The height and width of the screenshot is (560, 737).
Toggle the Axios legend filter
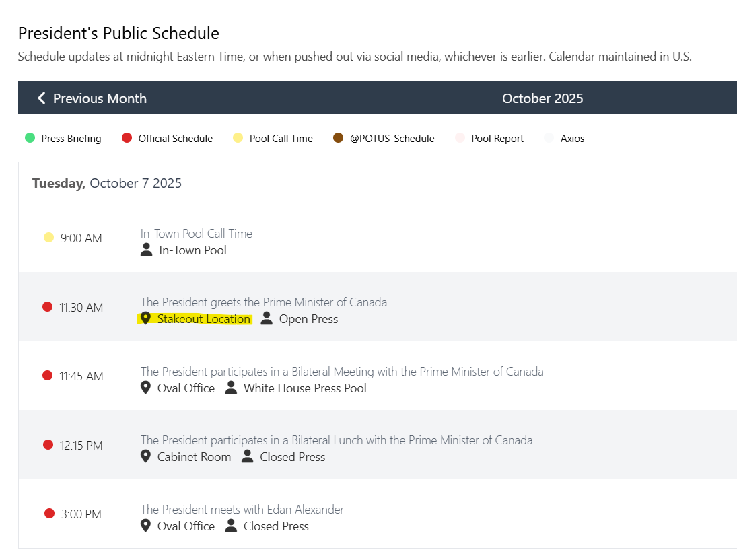549,139
